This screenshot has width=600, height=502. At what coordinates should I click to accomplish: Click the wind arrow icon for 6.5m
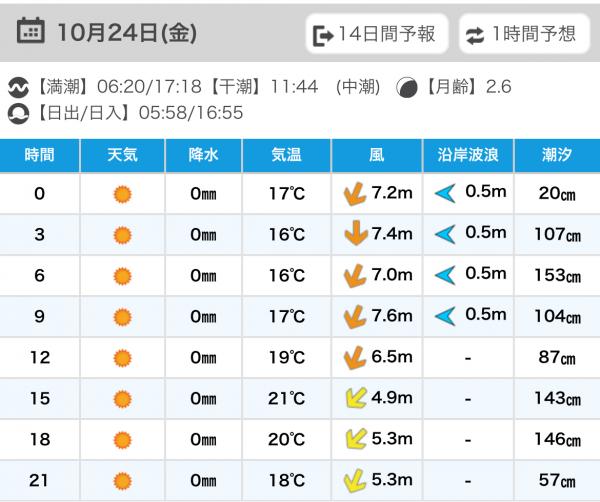coord(352,357)
